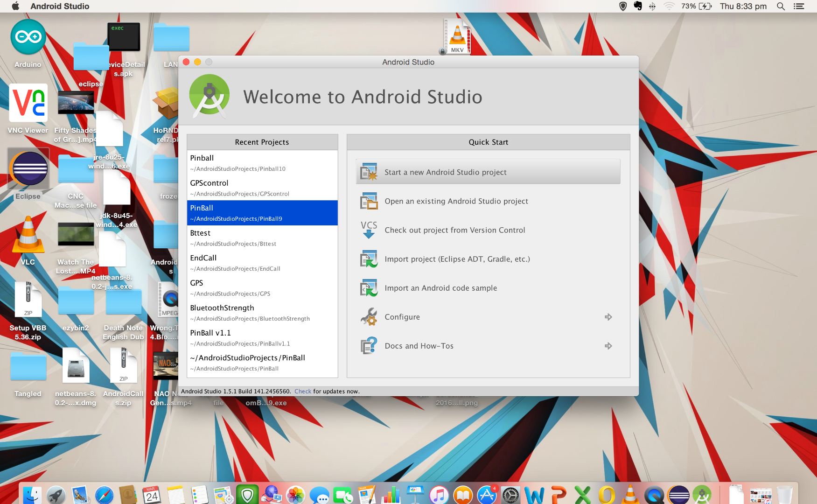Launch VLC from the Dock

[x=630, y=495]
